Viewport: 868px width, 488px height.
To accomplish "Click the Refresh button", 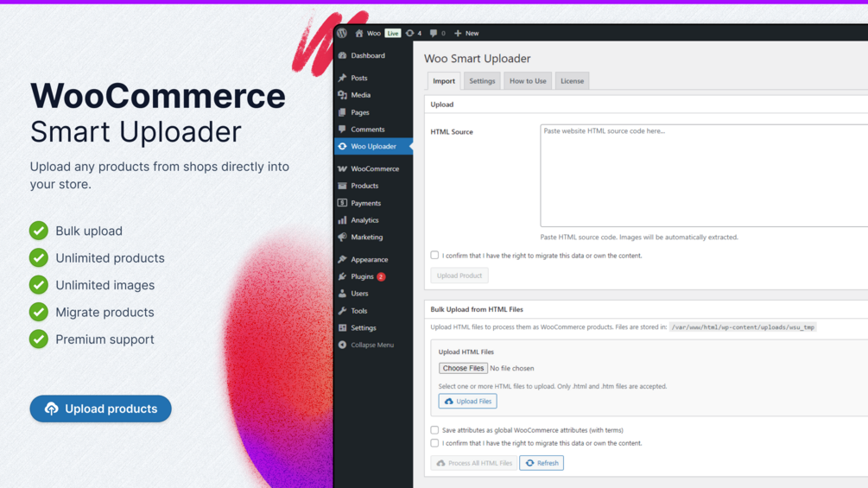I will (x=542, y=463).
